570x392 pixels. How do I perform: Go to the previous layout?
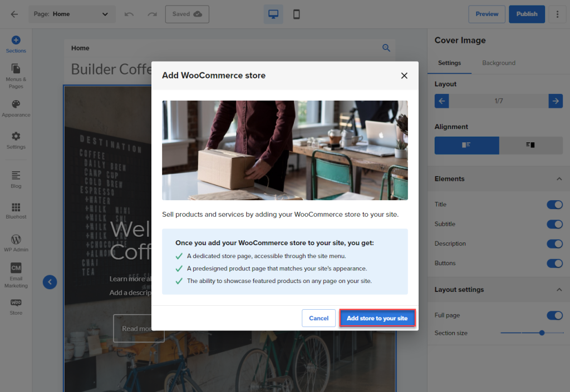coord(441,101)
